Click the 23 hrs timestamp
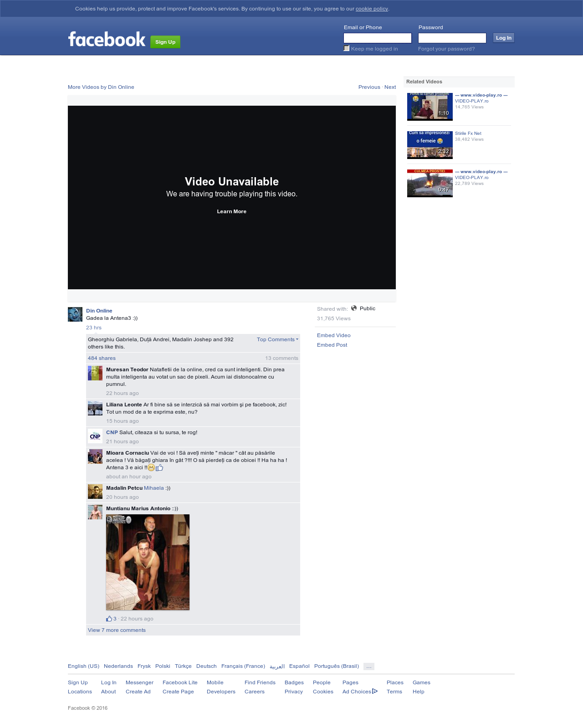The image size is (583, 728). [94, 328]
